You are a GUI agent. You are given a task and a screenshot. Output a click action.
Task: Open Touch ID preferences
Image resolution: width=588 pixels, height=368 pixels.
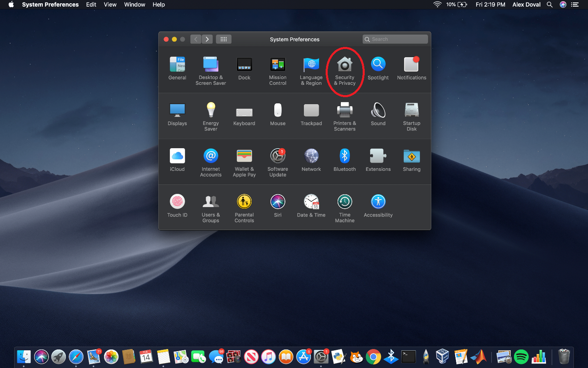177,205
